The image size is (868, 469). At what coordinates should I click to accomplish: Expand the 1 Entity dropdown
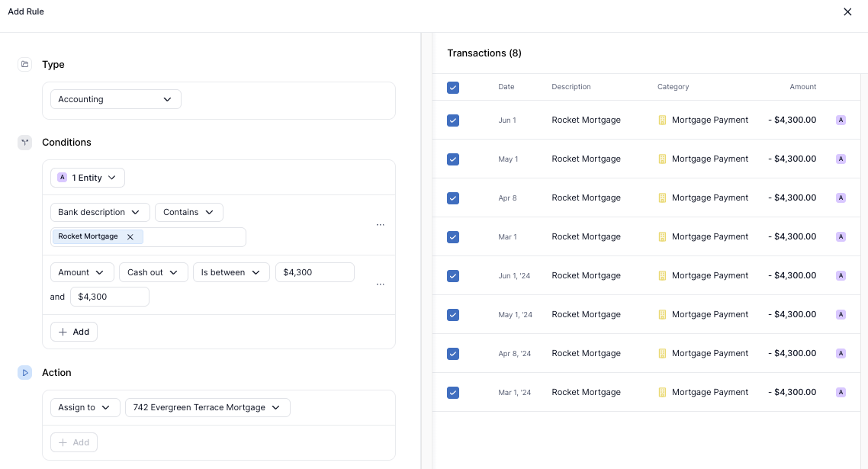(88, 178)
